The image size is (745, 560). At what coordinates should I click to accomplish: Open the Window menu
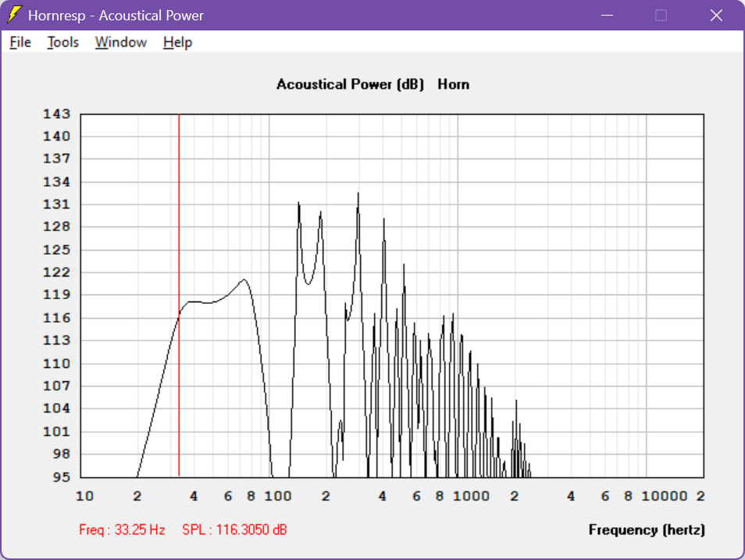(x=121, y=42)
